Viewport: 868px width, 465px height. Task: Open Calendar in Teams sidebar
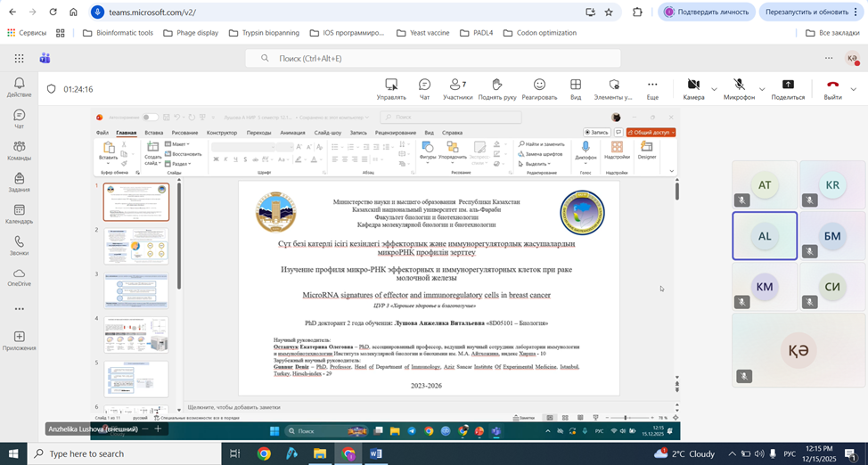pyautogui.click(x=19, y=214)
